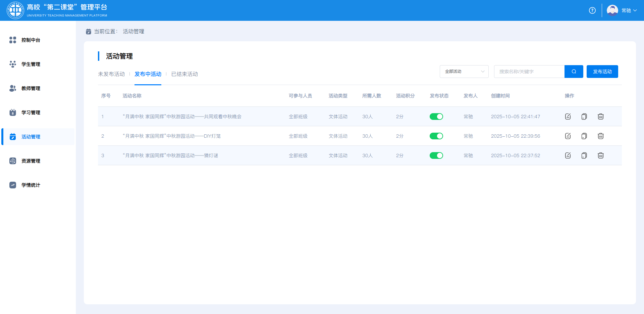644x314 pixels.
Task: Toggle publish status for 共同观看中秋晚会 activity
Action: point(436,117)
